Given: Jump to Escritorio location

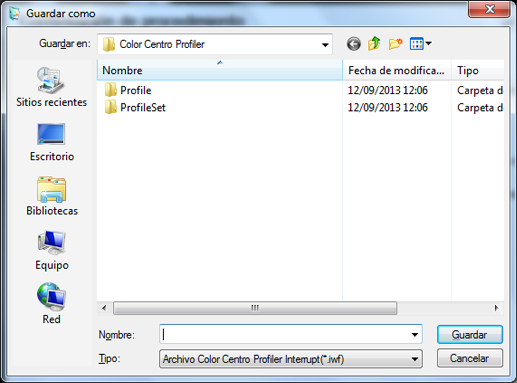Looking at the screenshot, I should 51,142.
